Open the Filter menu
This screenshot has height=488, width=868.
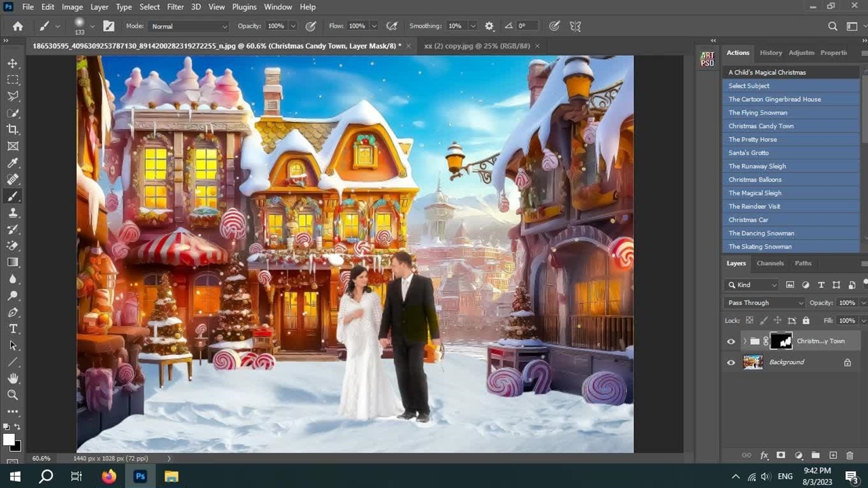(x=175, y=7)
